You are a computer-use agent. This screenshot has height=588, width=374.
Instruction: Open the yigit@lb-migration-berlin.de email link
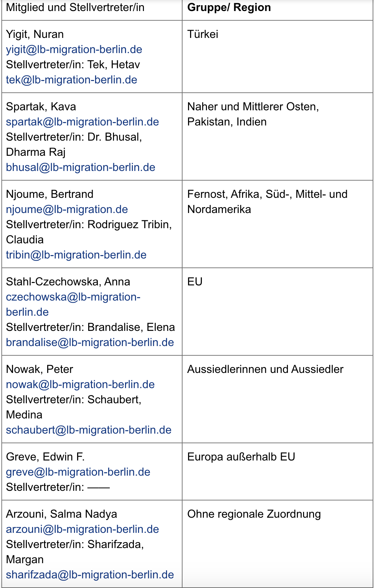pyautogui.click(x=74, y=50)
